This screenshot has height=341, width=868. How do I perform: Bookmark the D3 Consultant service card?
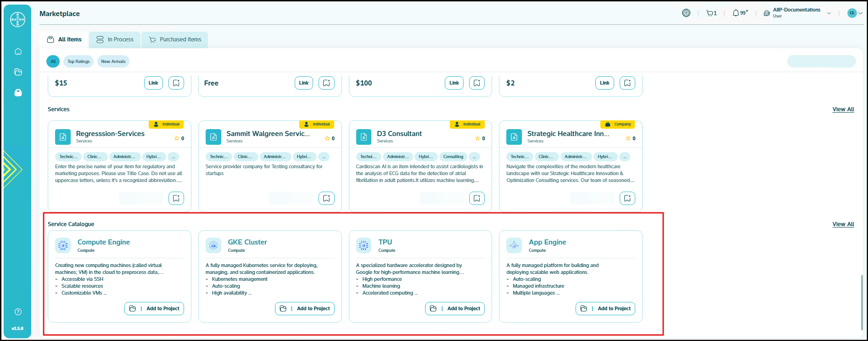[477, 199]
